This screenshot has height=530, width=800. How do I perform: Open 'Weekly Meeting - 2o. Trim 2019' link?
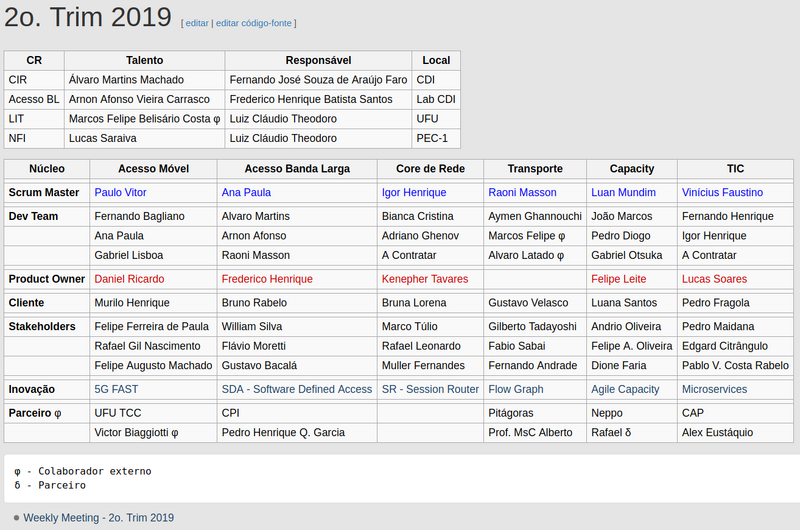click(99, 518)
